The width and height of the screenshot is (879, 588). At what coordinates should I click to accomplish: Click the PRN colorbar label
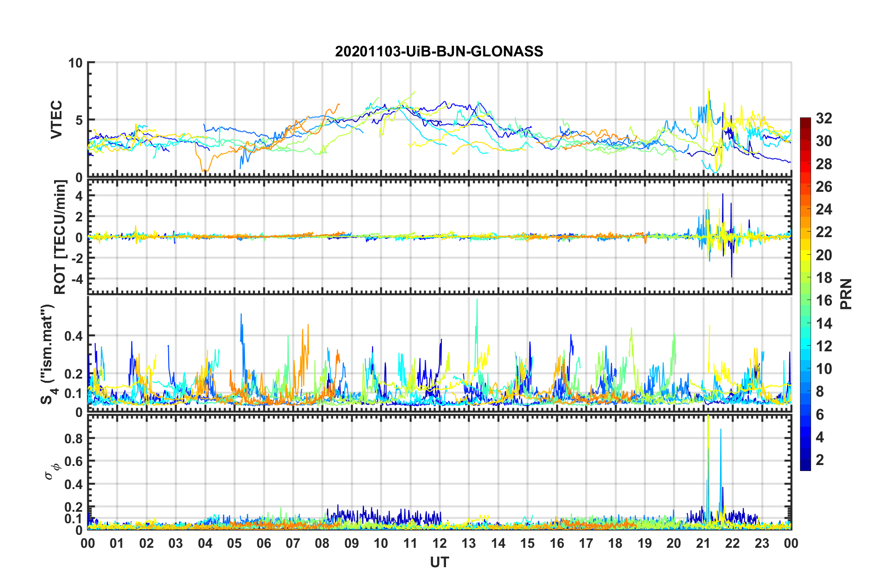pyautogui.click(x=846, y=294)
